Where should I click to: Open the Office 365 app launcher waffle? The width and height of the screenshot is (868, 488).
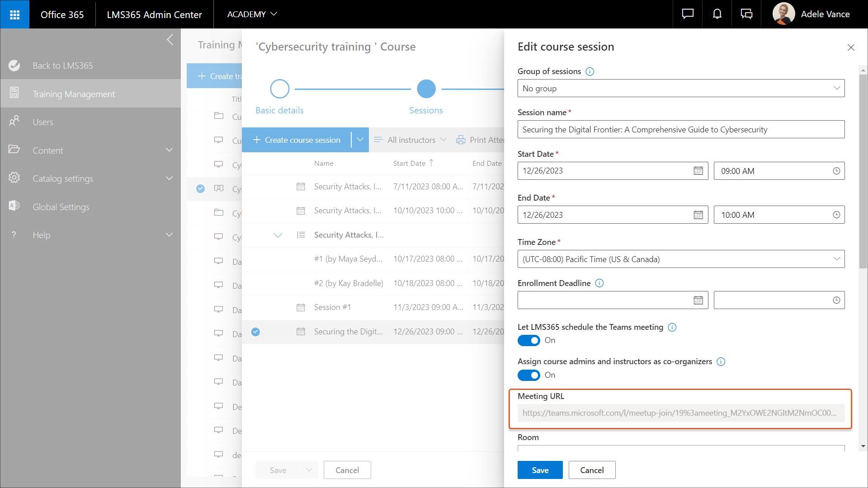14,14
